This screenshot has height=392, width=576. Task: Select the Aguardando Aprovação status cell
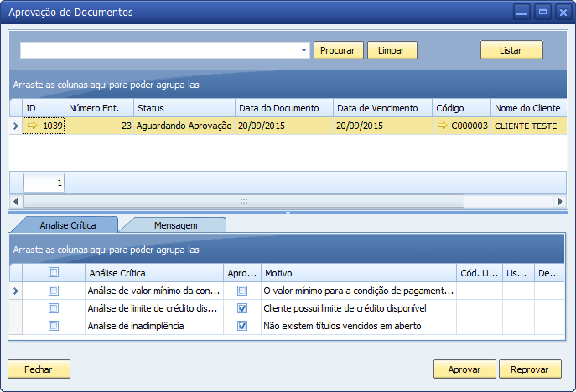(184, 126)
